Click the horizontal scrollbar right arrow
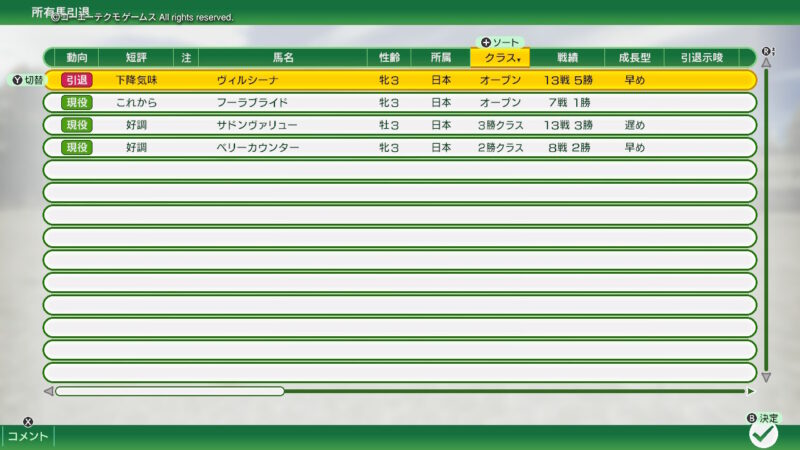Screen dimensions: 800x450 pos(751,391)
